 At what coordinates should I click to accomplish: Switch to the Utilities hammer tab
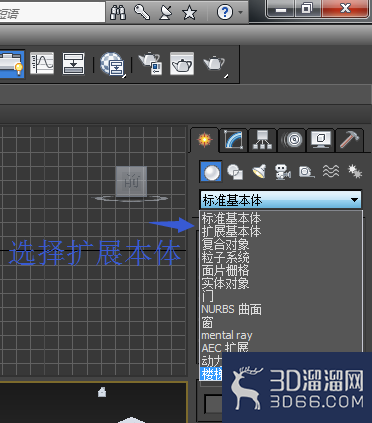(x=349, y=139)
